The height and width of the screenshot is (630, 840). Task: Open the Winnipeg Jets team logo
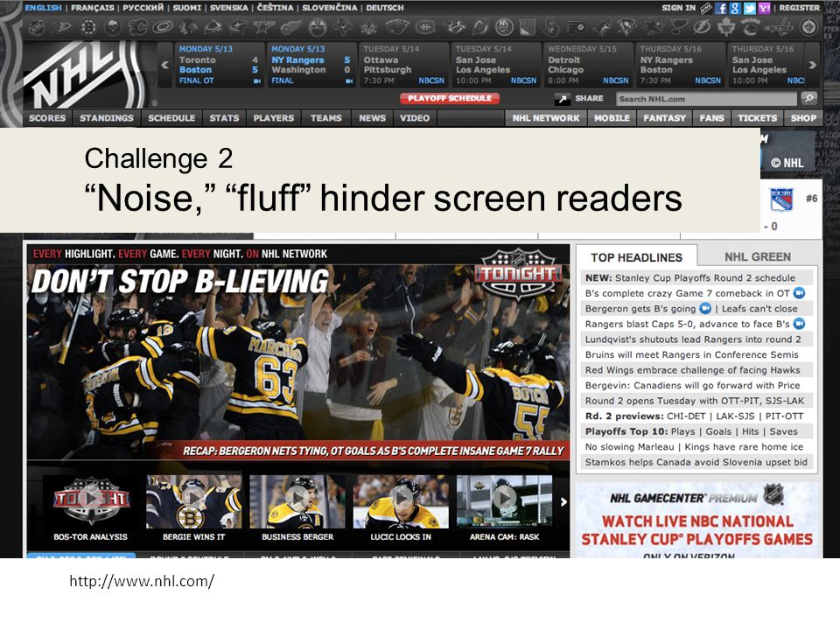tap(808, 27)
